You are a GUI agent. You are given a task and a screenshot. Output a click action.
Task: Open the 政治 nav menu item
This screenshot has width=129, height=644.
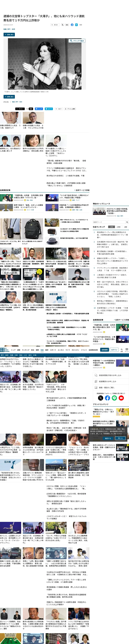click(x=33, y=350)
